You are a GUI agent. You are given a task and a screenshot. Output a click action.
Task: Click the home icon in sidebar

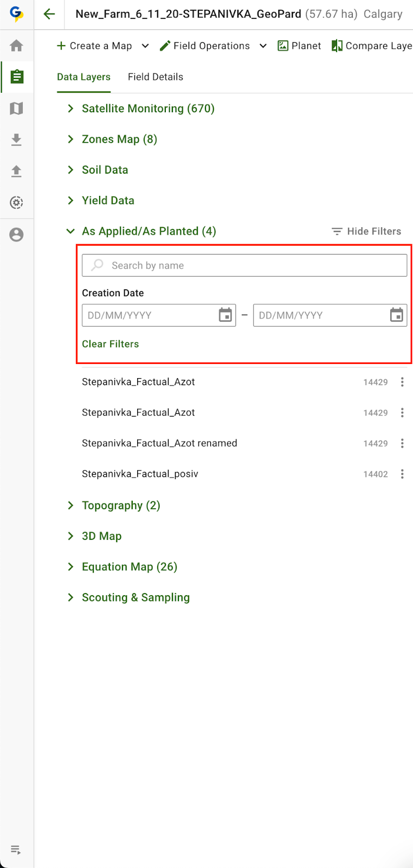17,46
